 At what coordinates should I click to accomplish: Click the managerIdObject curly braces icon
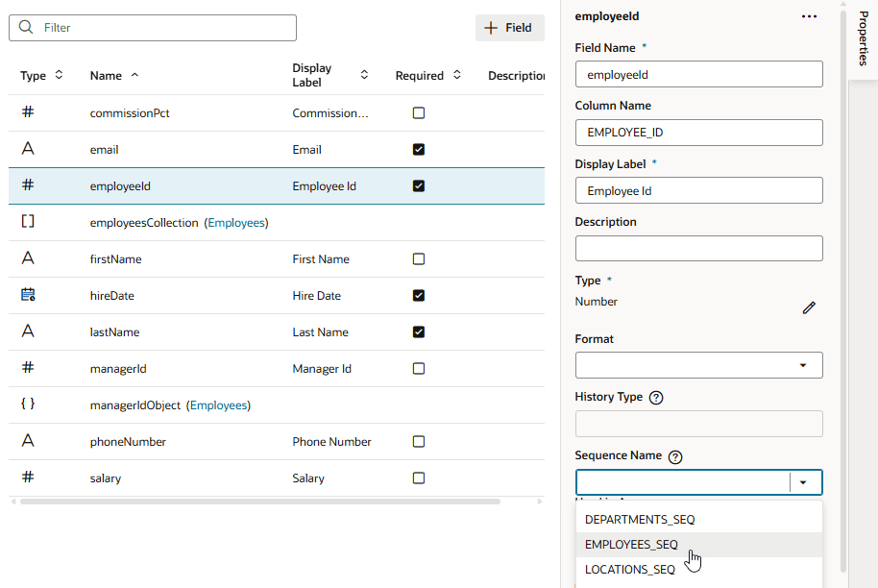click(28, 405)
